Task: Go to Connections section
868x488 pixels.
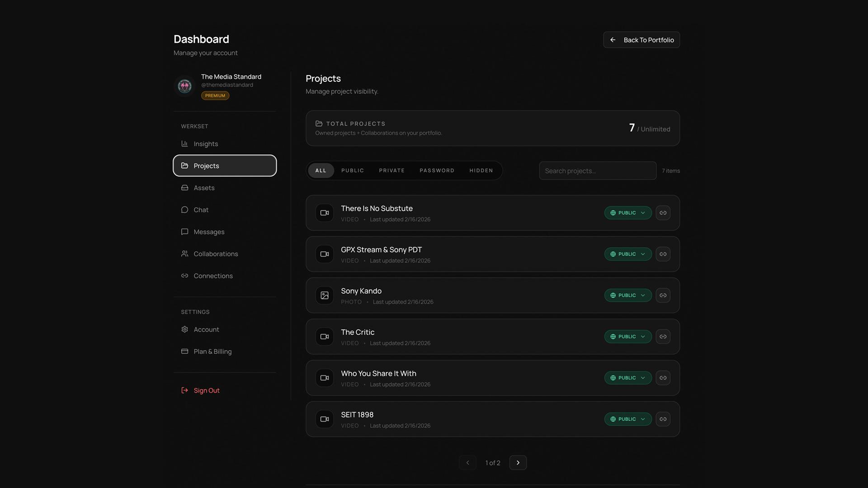Action: pos(213,276)
